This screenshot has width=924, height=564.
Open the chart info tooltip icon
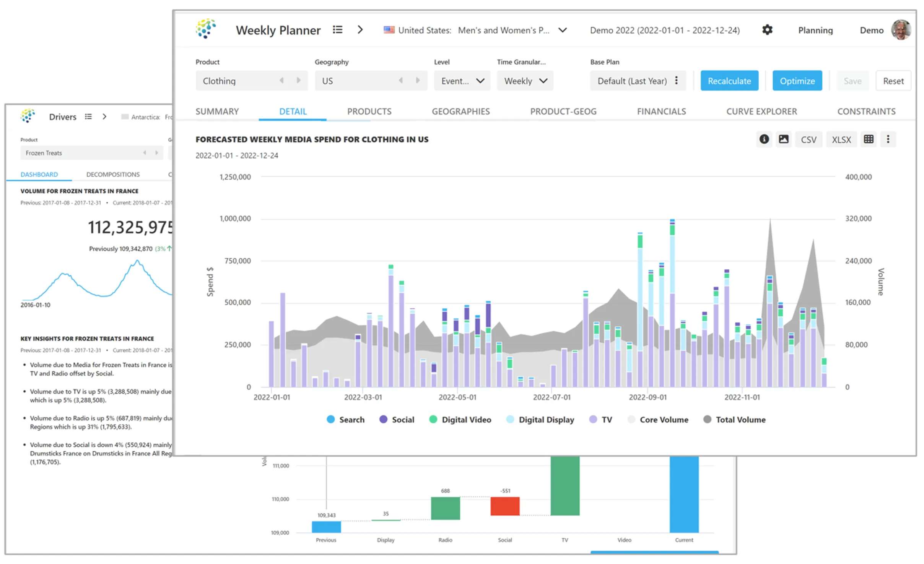(x=764, y=139)
